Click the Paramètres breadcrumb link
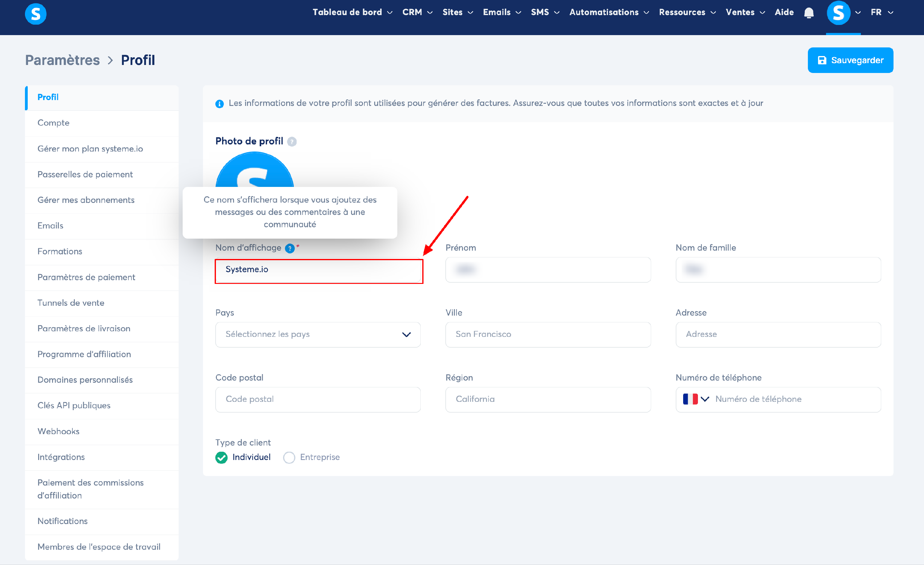Image resolution: width=924 pixels, height=565 pixels. click(x=62, y=60)
